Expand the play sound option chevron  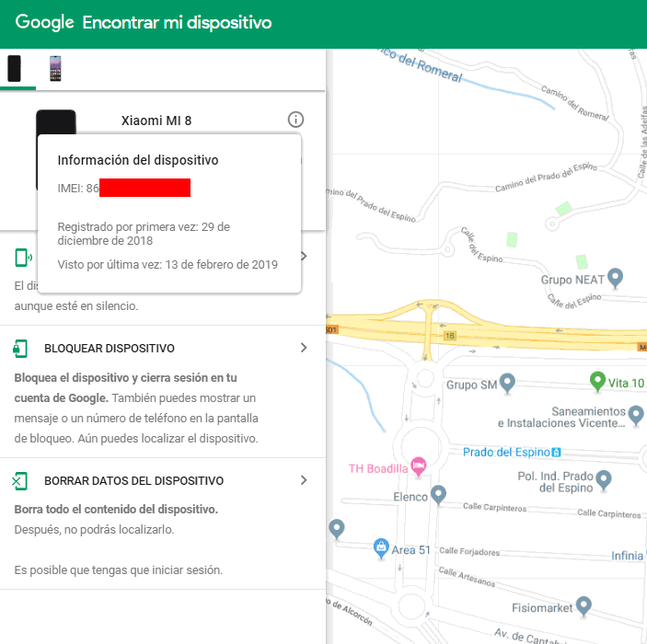[305, 256]
